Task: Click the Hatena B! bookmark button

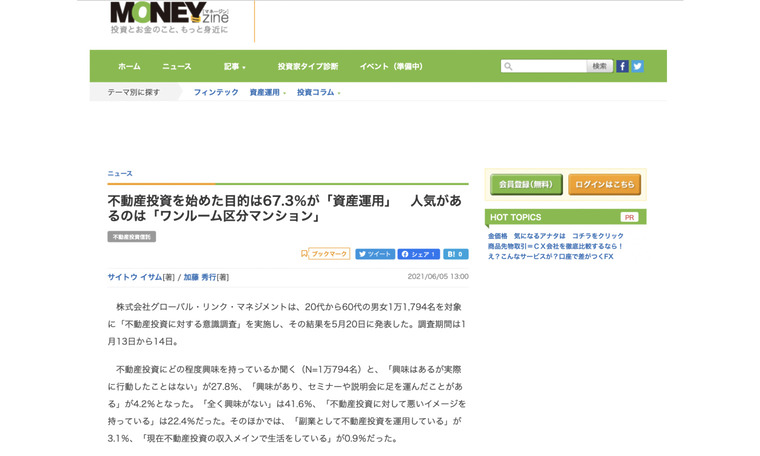Action: 455,254
